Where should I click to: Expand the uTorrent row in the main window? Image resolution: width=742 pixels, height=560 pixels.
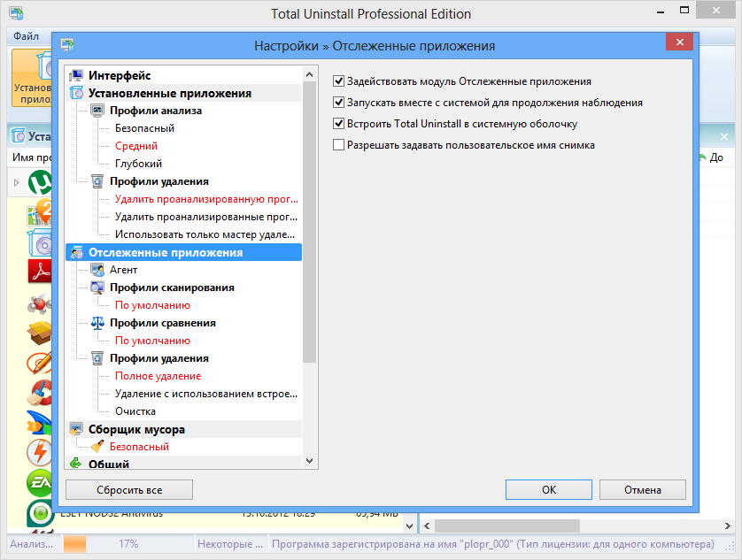click(17, 182)
